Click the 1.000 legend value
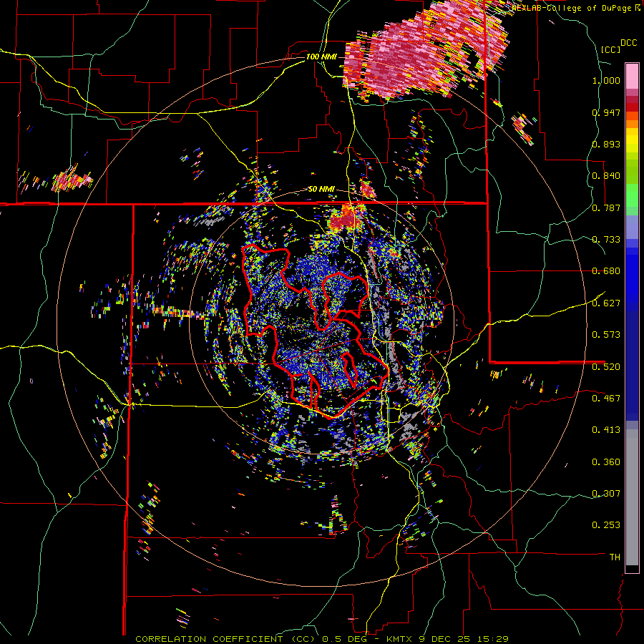 pos(606,80)
